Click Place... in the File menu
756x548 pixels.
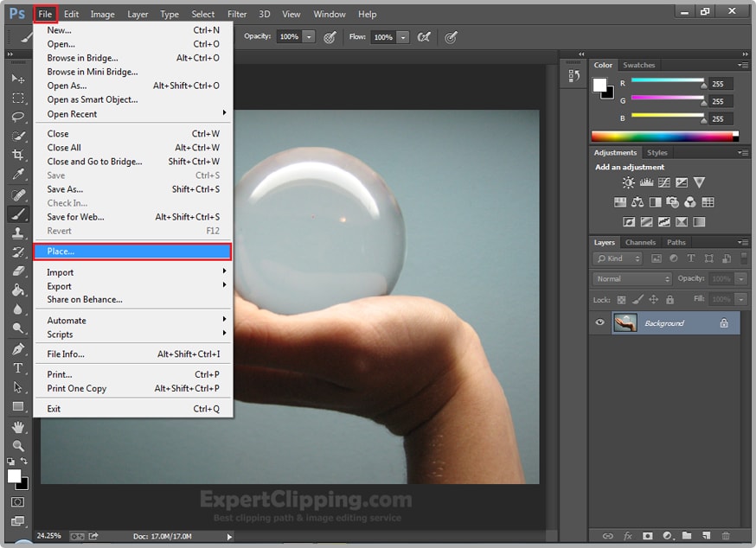(132, 252)
